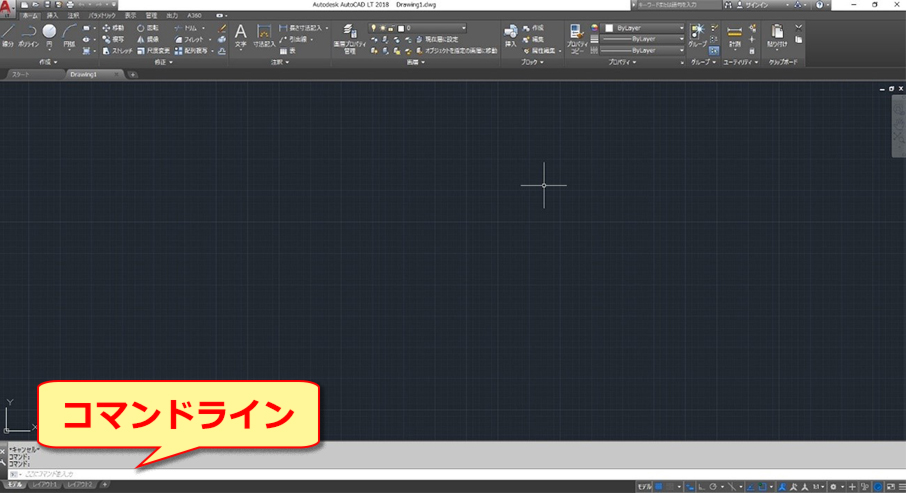
Task: Select the Circle (円) tool
Action: [49, 35]
